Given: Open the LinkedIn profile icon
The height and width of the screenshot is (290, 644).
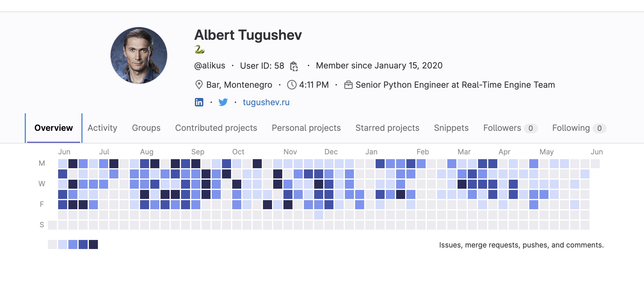Looking at the screenshot, I should pos(199,102).
